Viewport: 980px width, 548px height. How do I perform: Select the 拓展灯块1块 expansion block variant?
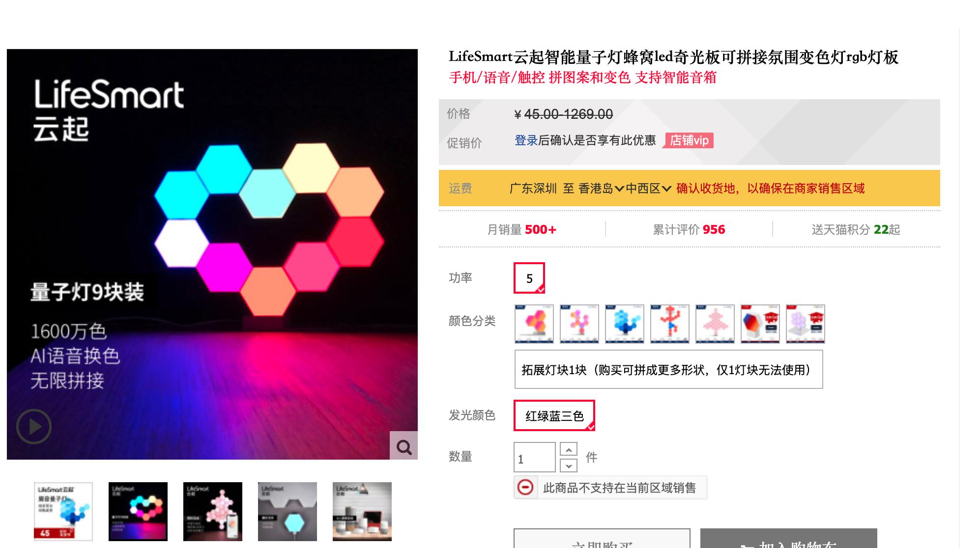coord(668,369)
